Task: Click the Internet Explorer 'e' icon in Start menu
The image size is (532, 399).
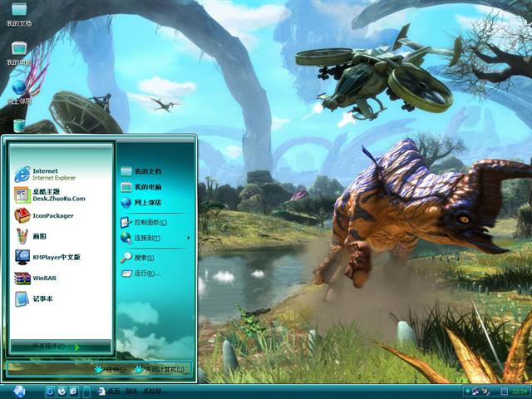Action: click(x=22, y=175)
